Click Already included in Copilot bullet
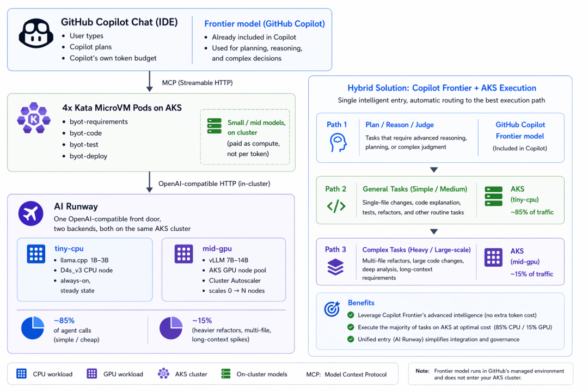The height and width of the screenshot is (392, 588). pos(254,37)
